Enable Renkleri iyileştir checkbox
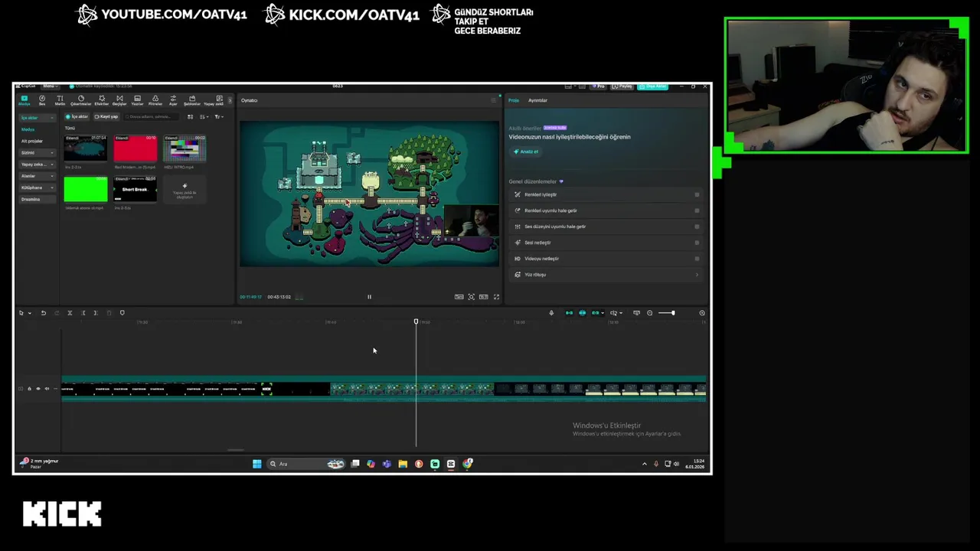The height and width of the screenshot is (551, 980). click(x=697, y=194)
